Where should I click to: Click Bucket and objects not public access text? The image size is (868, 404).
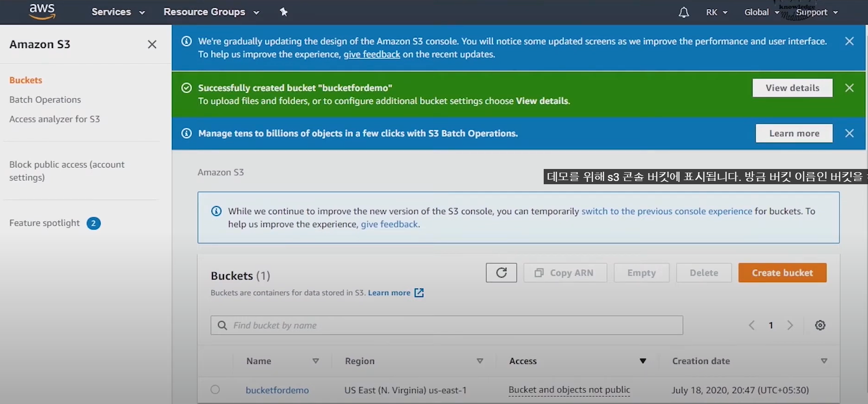coord(569,390)
